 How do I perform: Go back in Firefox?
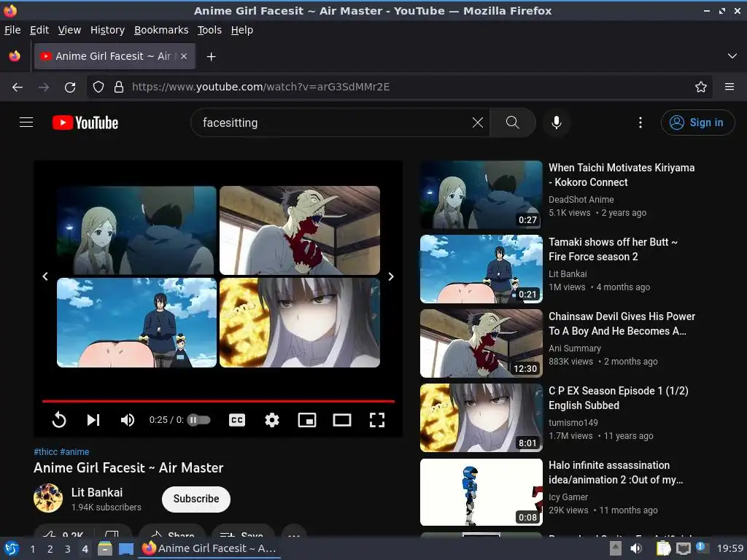[x=18, y=87]
